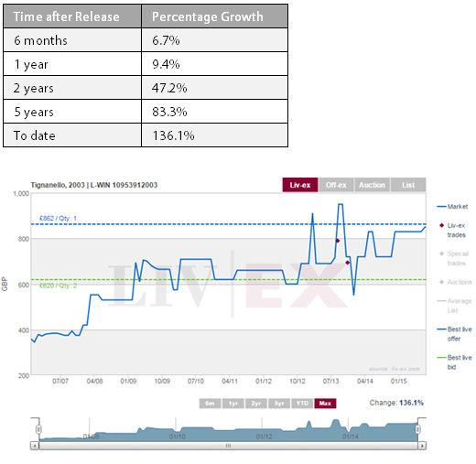Select the 47.2% table cell
This screenshot has height=464, width=476.
[x=214, y=88]
